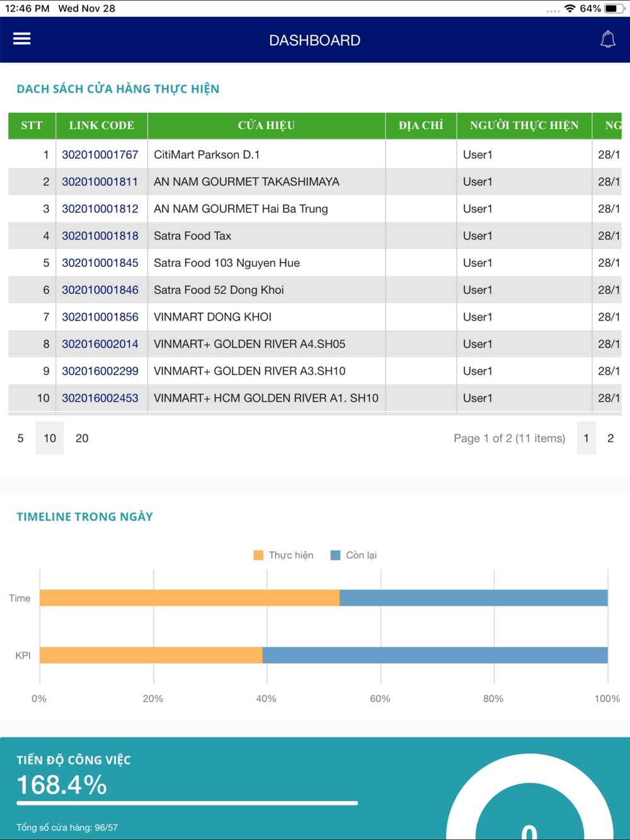
Task: Select Satra Food 103 Nguyen Hue
Action: pos(227,263)
